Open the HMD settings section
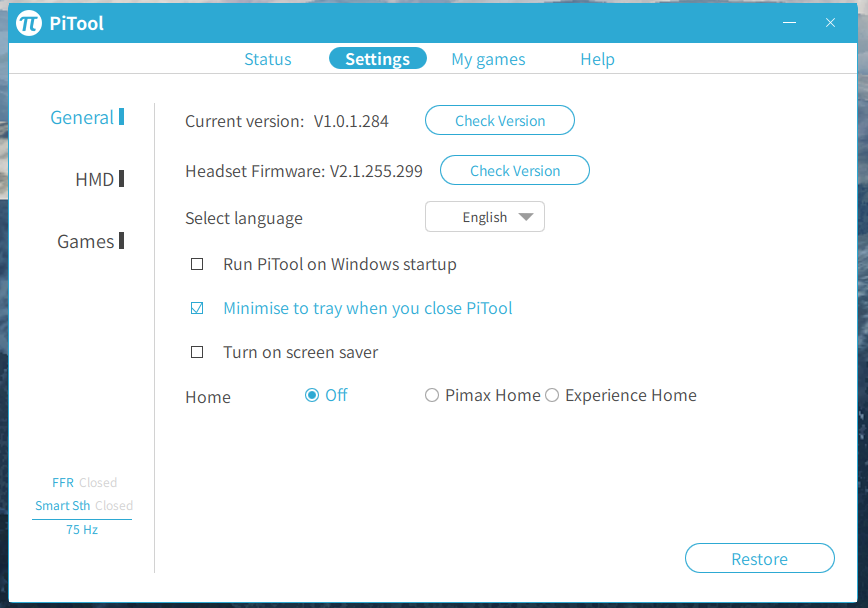868x608 pixels. click(x=100, y=179)
